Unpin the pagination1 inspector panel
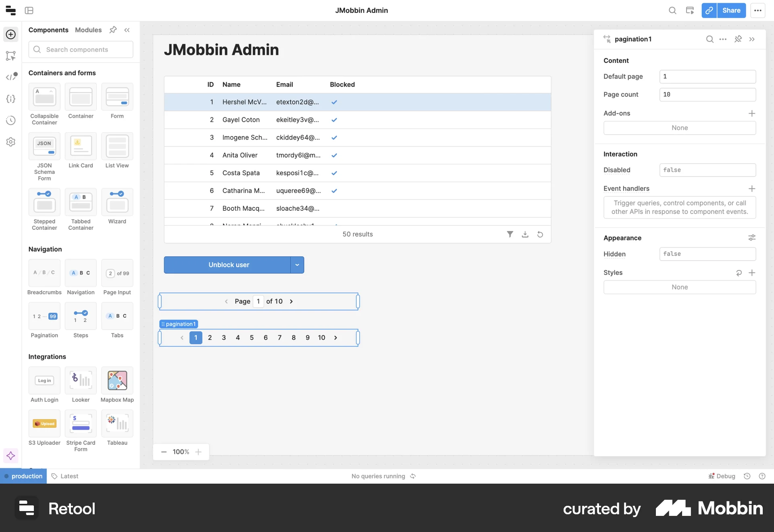Viewport: 774px width, 532px height. point(738,39)
